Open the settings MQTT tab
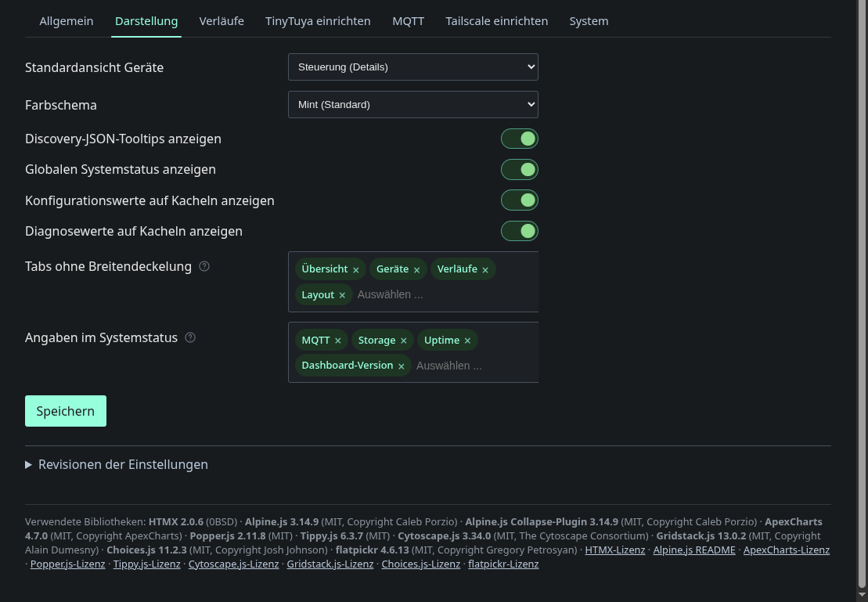Image resolution: width=868 pixels, height=602 pixels. click(408, 21)
